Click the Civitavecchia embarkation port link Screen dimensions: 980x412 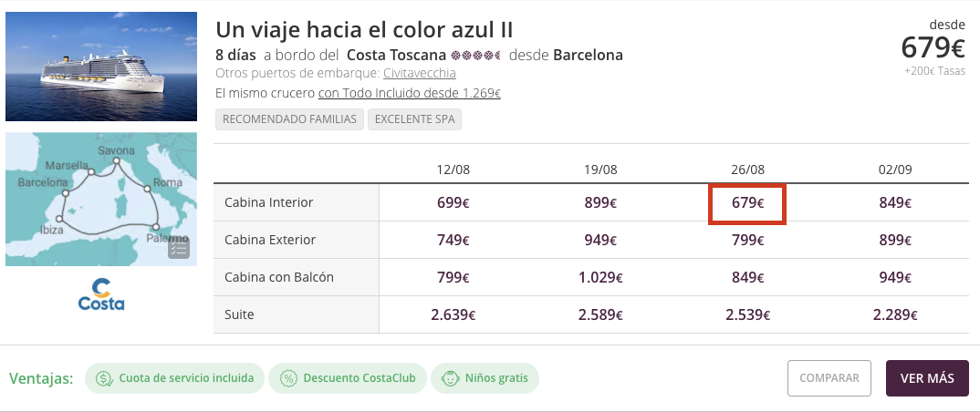click(x=420, y=73)
